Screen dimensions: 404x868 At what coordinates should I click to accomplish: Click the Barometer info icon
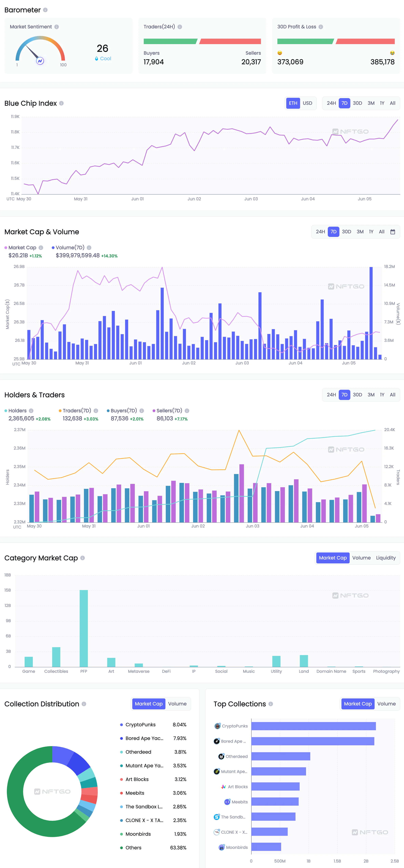[45, 10]
